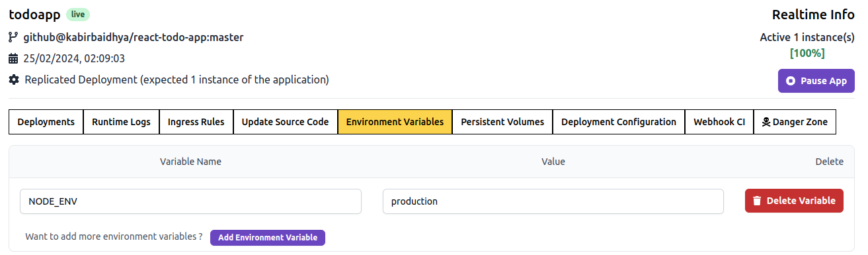
Task: Click the Variable Name column header
Action: point(190,162)
